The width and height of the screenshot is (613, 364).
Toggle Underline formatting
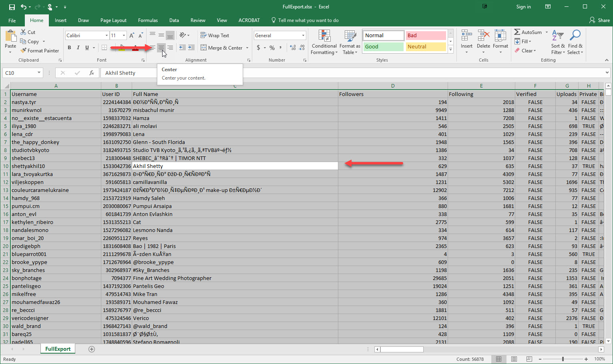click(87, 48)
